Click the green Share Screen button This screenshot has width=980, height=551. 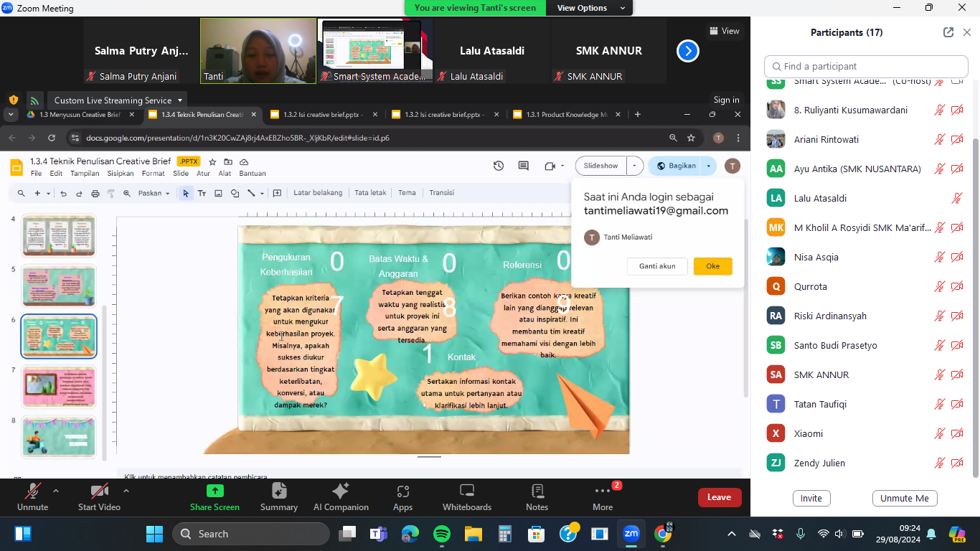pos(215,497)
